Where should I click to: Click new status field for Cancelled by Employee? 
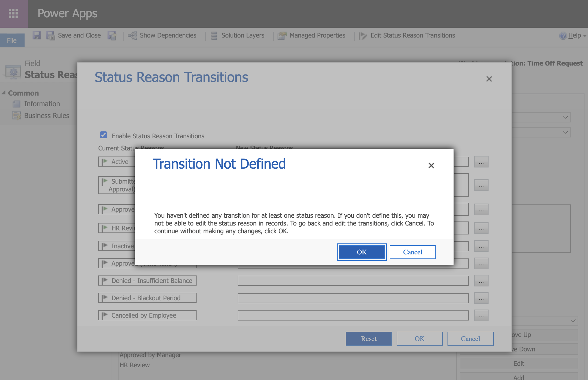(x=353, y=316)
